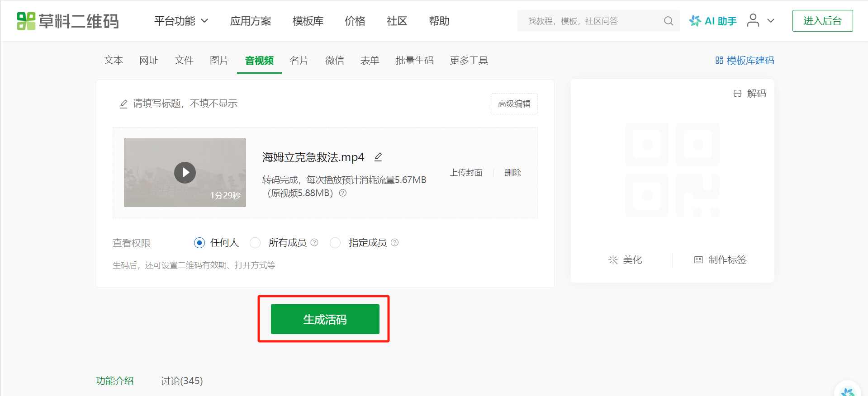Image resolution: width=868 pixels, height=396 pixels.
Task: Click the 美化 button
Action: pyautogui.click(x=625, y=259)
